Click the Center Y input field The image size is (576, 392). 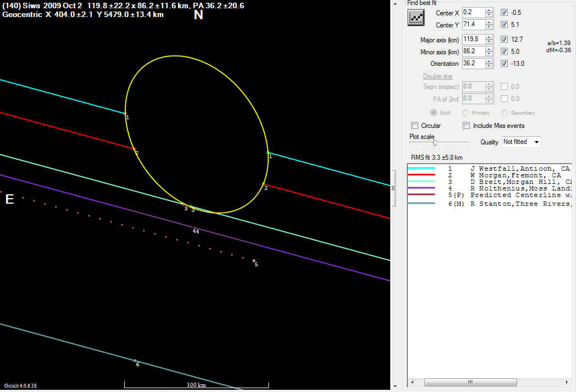[474, 25]
